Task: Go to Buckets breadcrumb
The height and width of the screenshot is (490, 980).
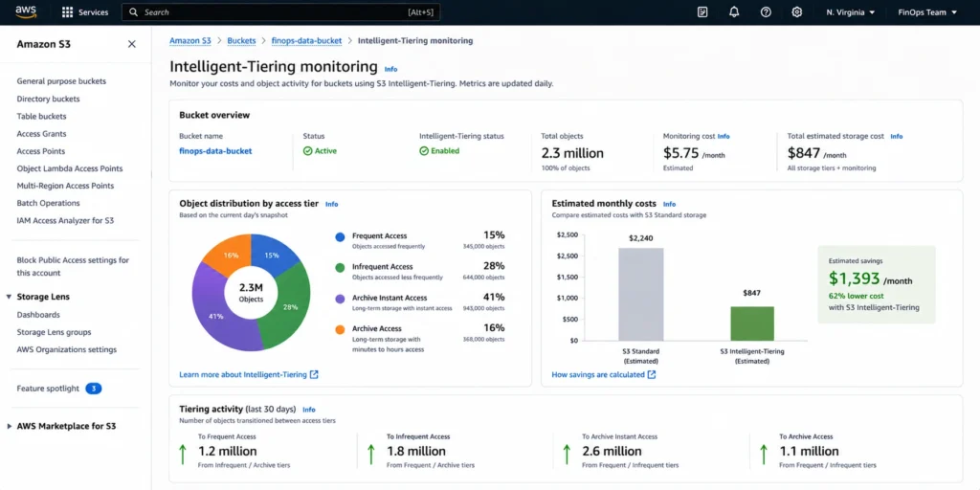Action: pos(241,40)
